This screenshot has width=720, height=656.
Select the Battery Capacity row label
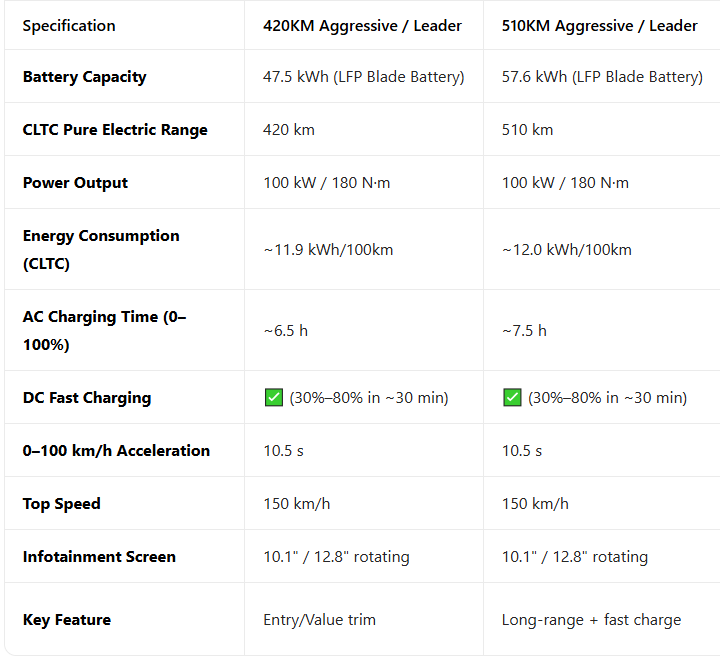[85, 77]
